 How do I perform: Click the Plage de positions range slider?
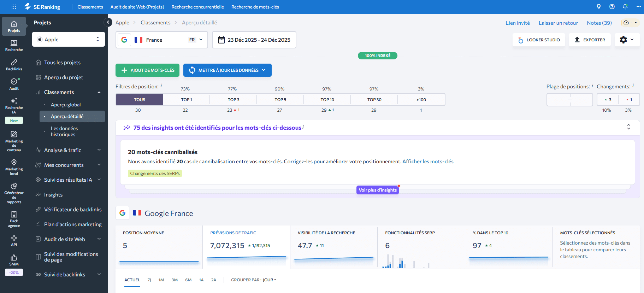coord(569,100)
